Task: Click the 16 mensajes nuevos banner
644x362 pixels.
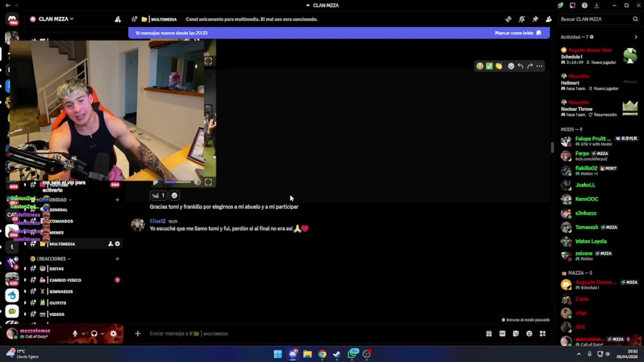Action: (339, 33)
